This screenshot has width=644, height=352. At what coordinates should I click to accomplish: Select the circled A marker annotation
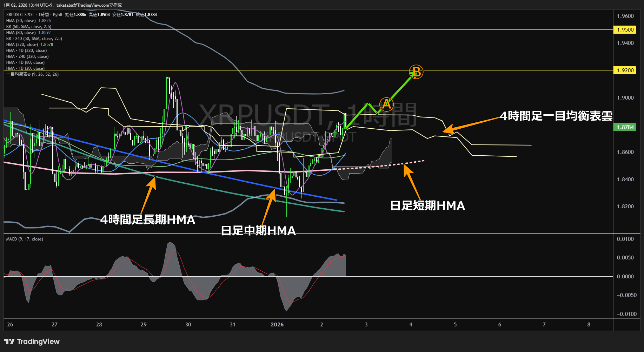(x=386, y=104)
